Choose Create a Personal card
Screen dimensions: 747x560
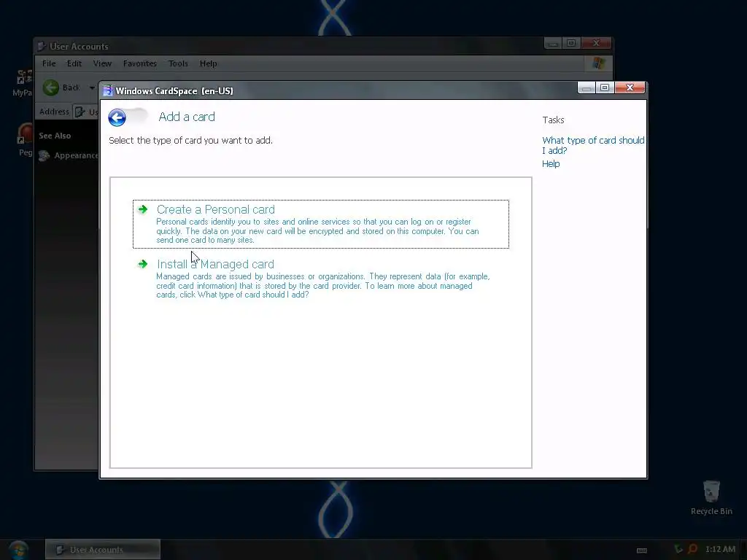click(321, 225)
